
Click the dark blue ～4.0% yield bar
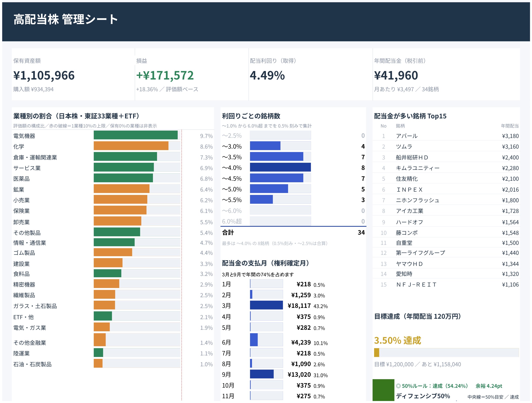(280, 167)
